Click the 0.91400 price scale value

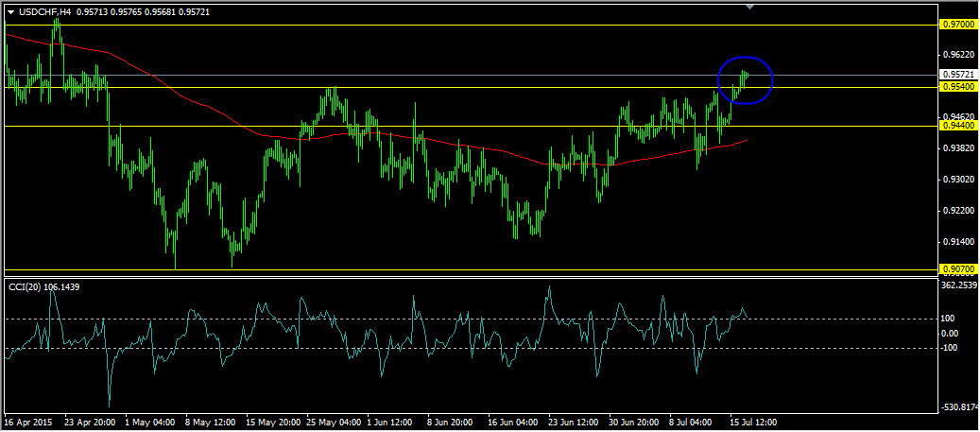tap(959, 242)
